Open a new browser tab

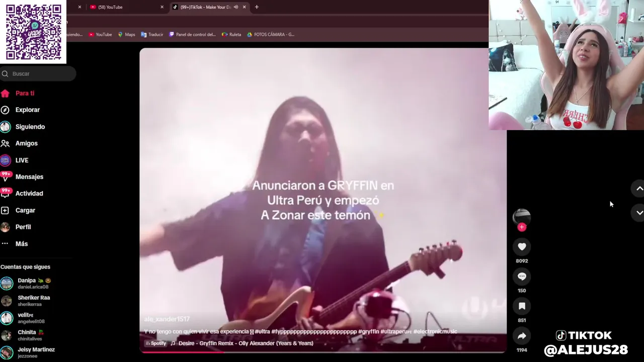tap(257, 7)
